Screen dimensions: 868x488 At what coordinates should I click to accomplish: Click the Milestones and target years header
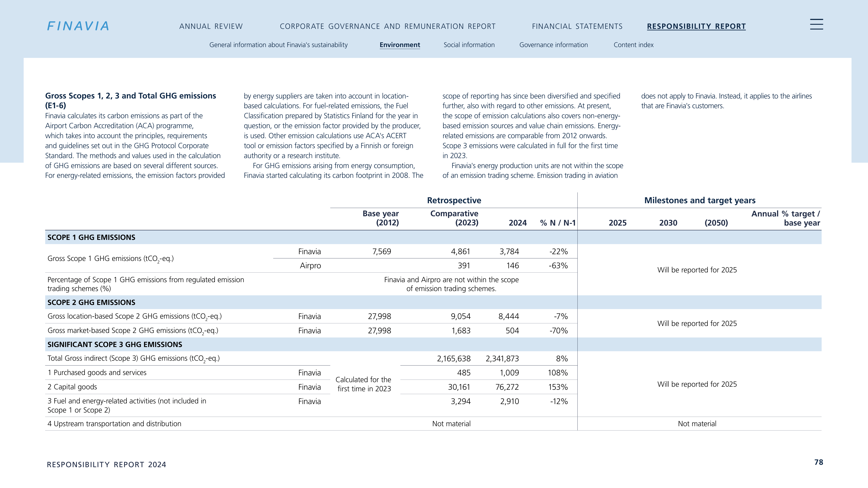tap(700, 200)
